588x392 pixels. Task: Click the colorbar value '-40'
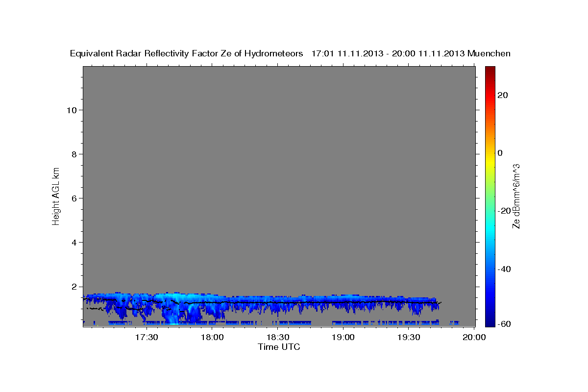point(504,269)
